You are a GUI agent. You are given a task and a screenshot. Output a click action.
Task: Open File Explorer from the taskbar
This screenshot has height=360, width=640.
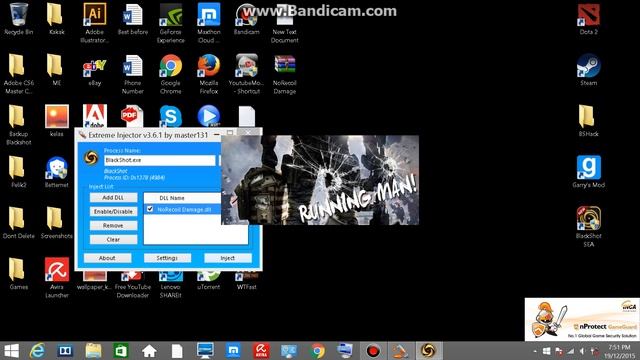coord(93,351)
